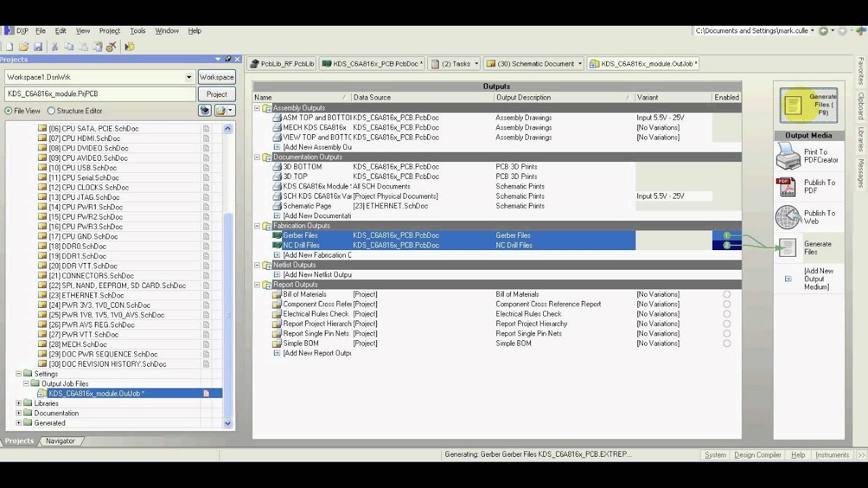Image resolution: width=868 pixels, height=488 pixels.
Task: Click the Workspace button
Action: coord(216,77)
